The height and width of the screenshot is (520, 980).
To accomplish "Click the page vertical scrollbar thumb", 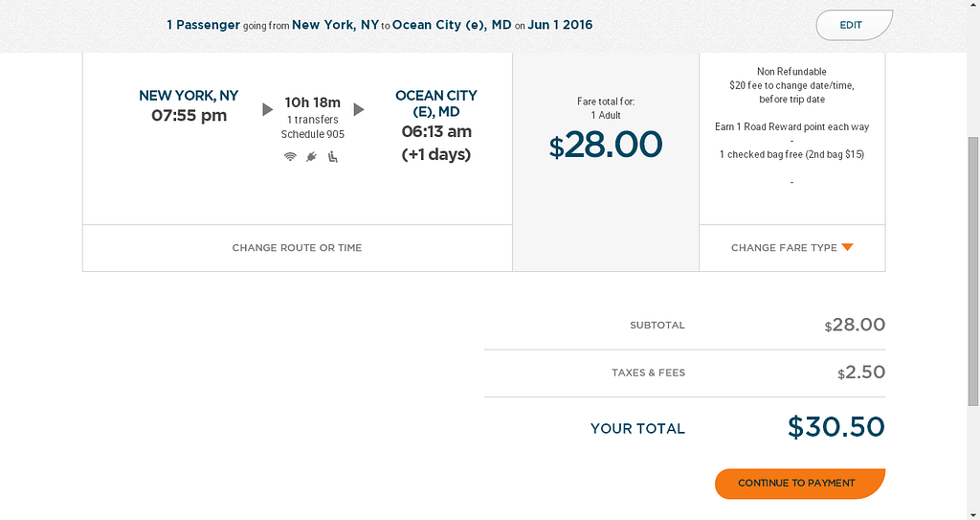I will tap(973, 270).
